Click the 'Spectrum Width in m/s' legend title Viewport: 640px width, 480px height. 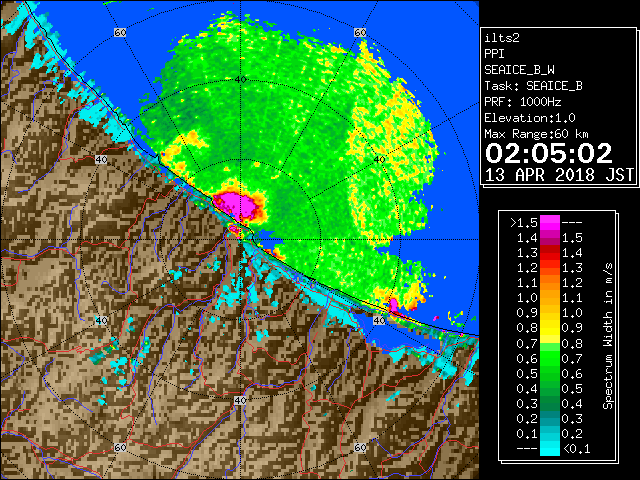(607, 336)
